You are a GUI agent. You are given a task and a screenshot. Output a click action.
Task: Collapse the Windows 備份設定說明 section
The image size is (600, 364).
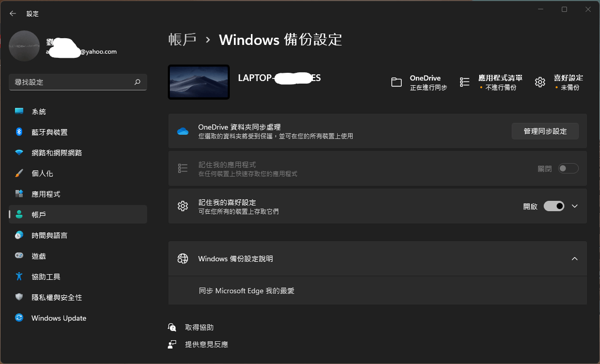pyautogui.click(x=575, y=259)
